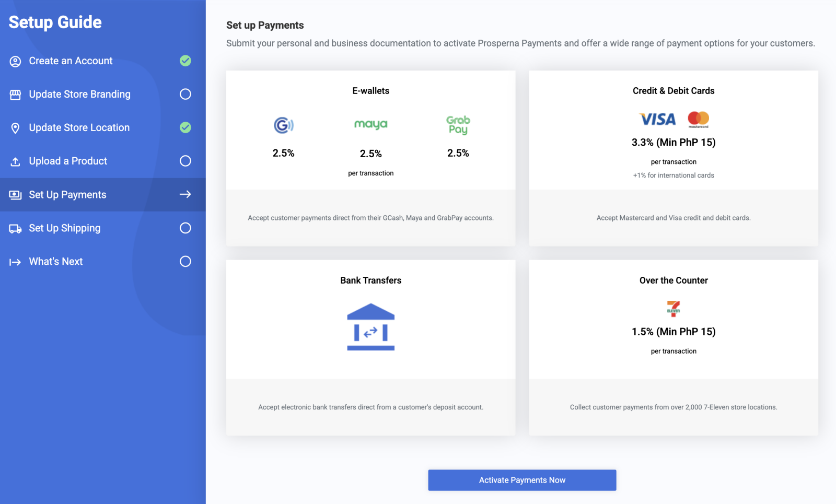Select the Update Store Location step
The width and height of the screenshot is (836, 504).
coord(103,128)
